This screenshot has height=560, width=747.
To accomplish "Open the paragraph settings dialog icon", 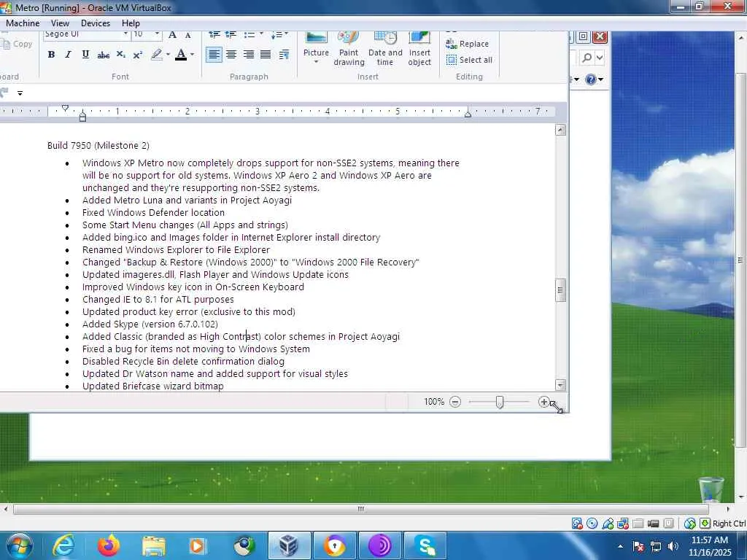I will click(284, 55).
